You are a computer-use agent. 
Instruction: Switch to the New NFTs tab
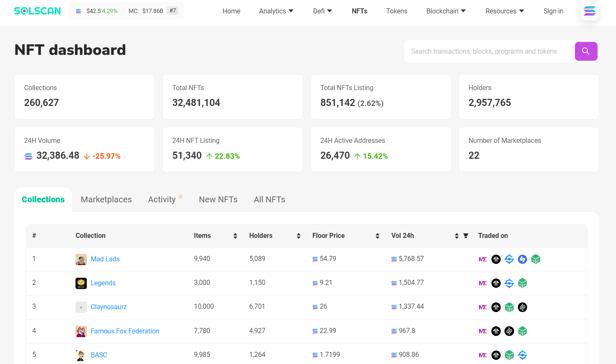click(218, 199)
